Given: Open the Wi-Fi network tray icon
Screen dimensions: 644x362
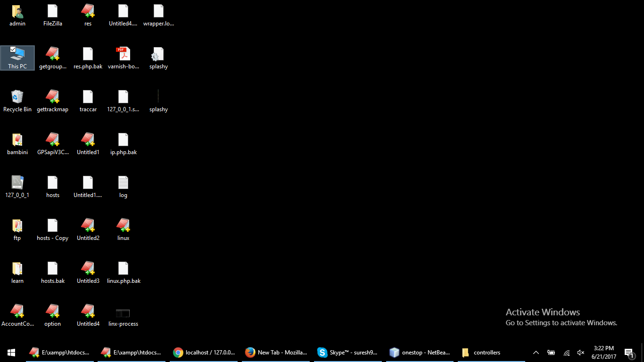Looking at the screenshot, I should [567, 353].
